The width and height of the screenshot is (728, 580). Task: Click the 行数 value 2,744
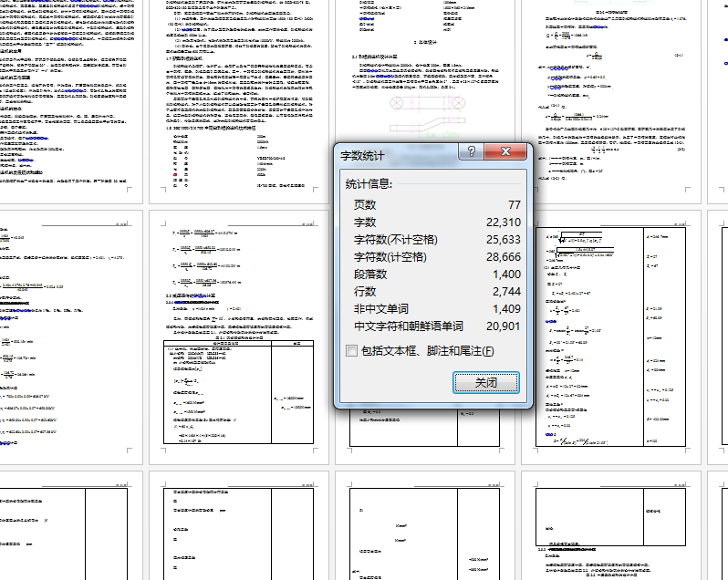coord(506,292)
